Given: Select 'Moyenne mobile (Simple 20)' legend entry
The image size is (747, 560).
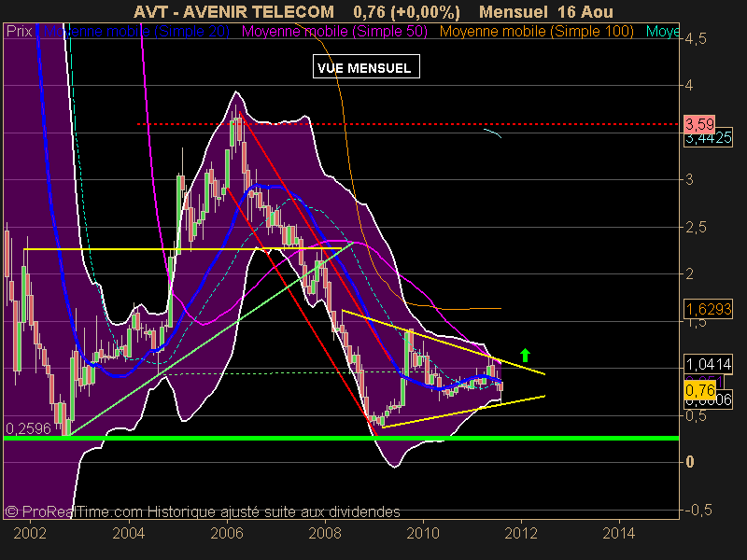Looking at the screenshot, I should [136, 32].
